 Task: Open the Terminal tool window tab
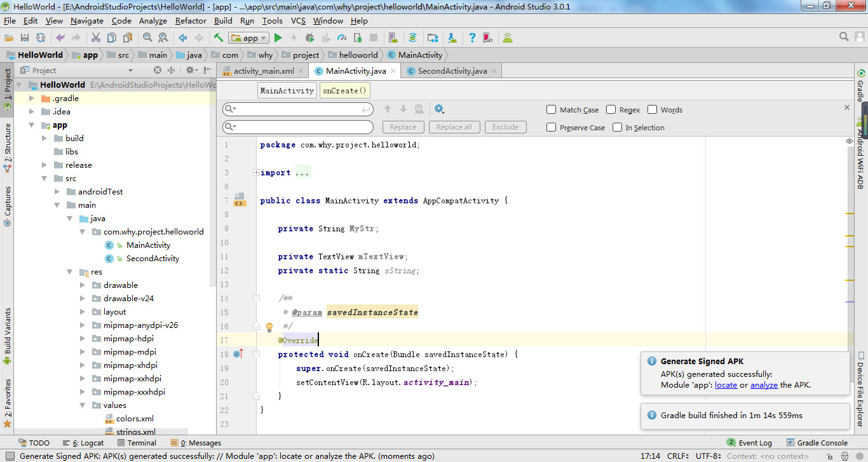(136, 443)
